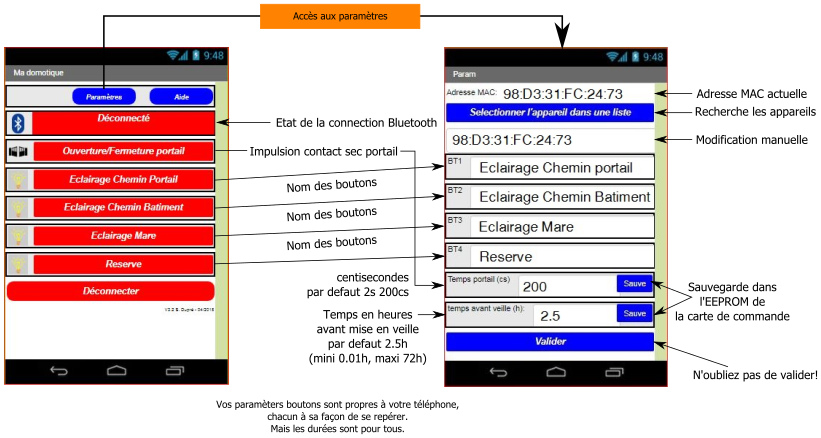
Task: Open Selectionner l'appareil dans une liste
Action: tap(549, 112)
